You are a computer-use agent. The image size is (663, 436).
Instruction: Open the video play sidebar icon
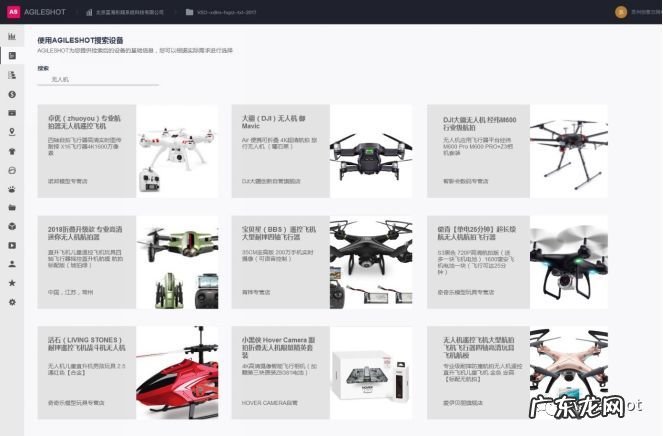click(x=12, y=245)
